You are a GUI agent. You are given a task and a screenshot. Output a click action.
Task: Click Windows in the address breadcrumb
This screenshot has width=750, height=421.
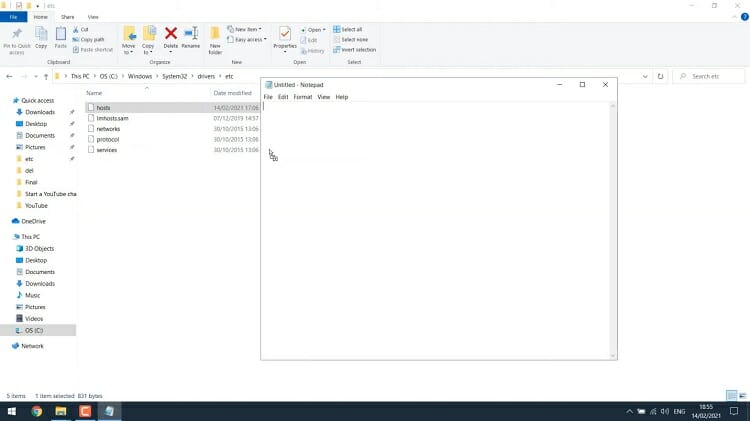(140, 76)
